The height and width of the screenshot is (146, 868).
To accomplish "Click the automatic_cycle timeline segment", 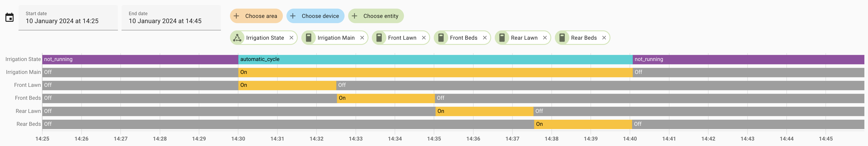I will tap(435, 59).
